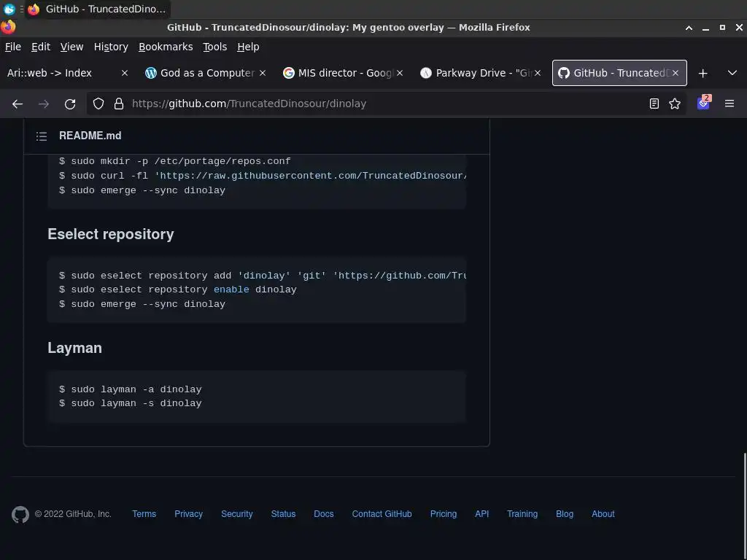Switch to God as a Computer tab

206,74
